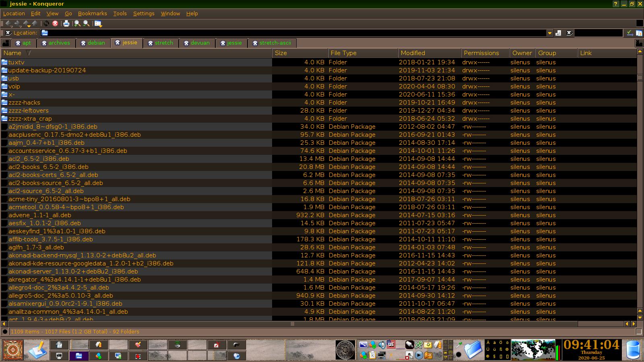Click the world clock map applet

(x=533, y=350)
